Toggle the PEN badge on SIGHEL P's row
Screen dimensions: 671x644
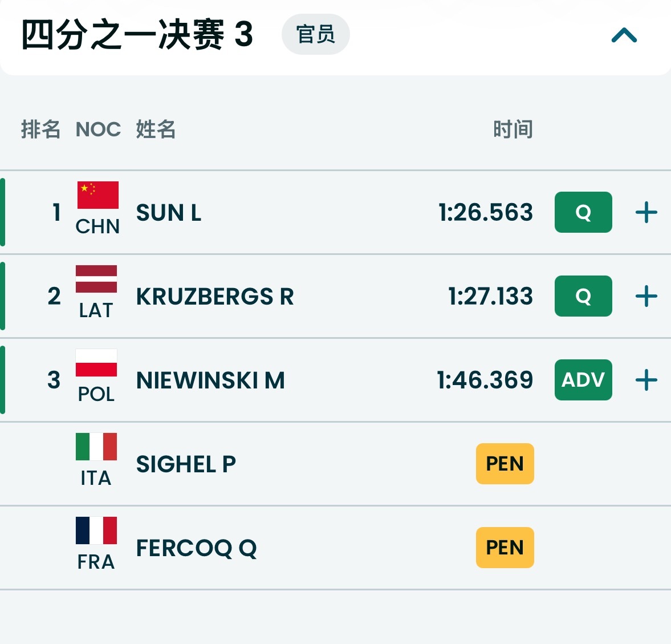point(505,464)
